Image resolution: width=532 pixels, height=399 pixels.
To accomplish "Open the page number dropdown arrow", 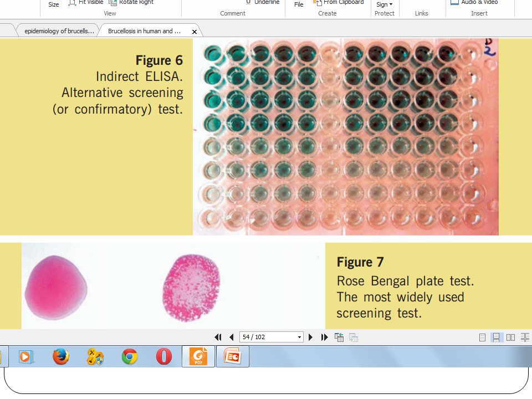I will click(x=299, y=337).
